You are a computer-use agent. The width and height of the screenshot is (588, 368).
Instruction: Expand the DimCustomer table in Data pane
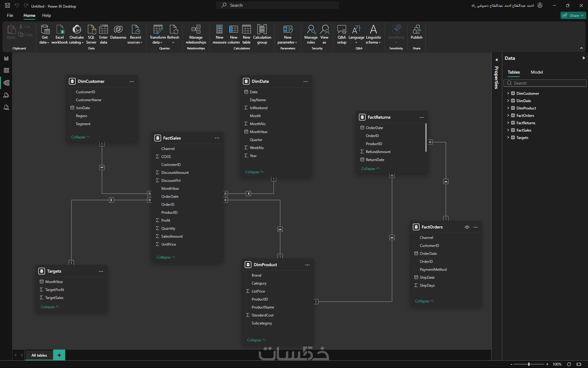coord(508,93)
